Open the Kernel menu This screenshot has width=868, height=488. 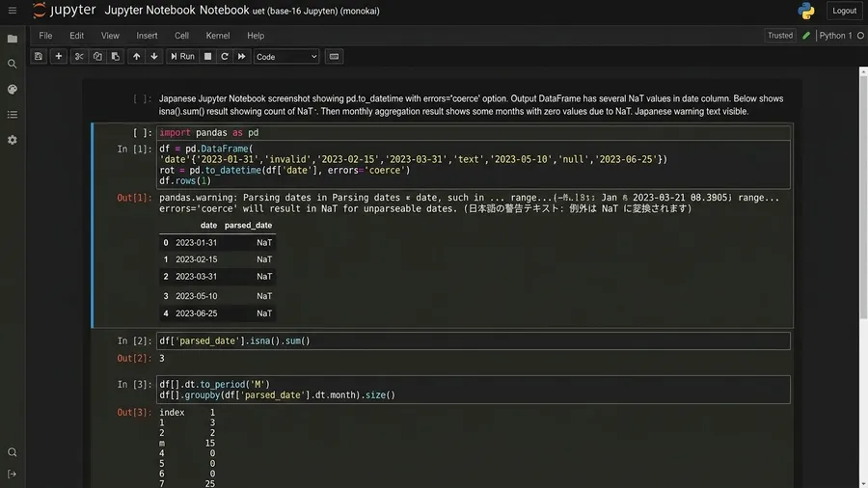pos(218,36)
